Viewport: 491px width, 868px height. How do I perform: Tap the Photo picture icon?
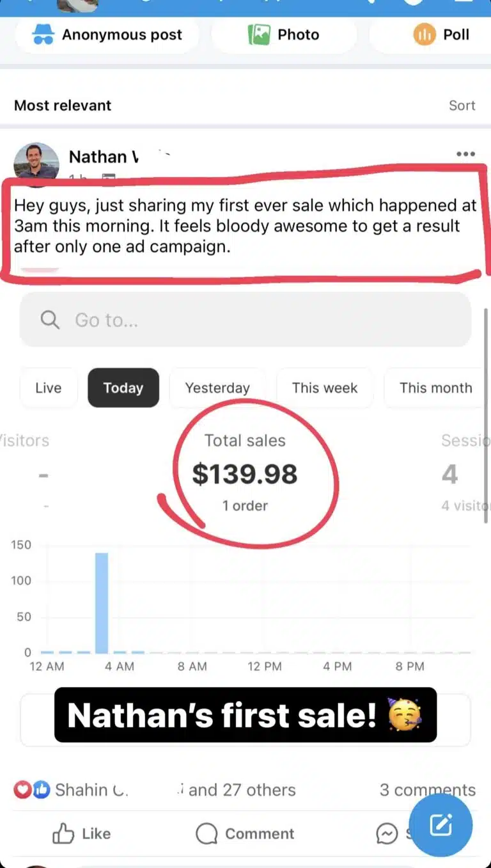click(x=259, y=35)
